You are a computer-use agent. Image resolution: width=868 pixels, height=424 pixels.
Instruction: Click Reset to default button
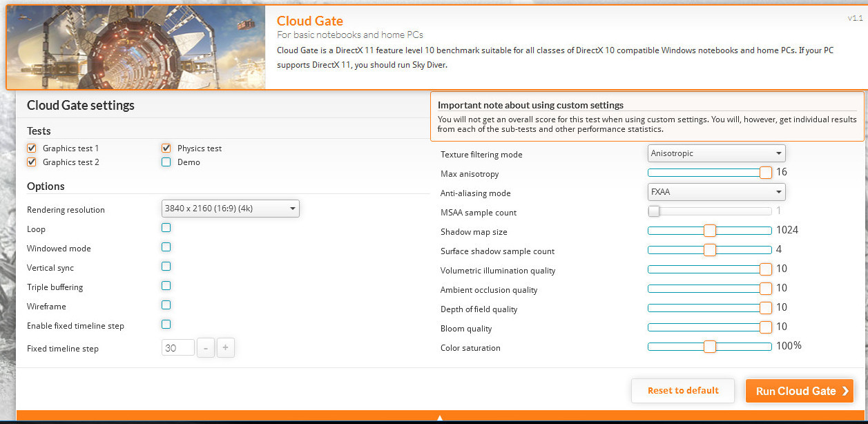click(683, 391)
